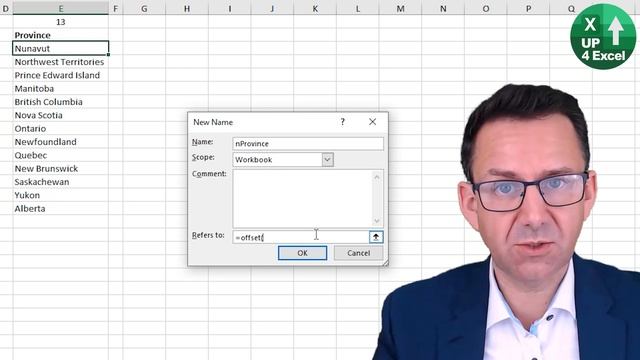The height and width of the screenshot is (360, 640).
Task: Select the Alberta cell
Action: [x=60, y=209]
